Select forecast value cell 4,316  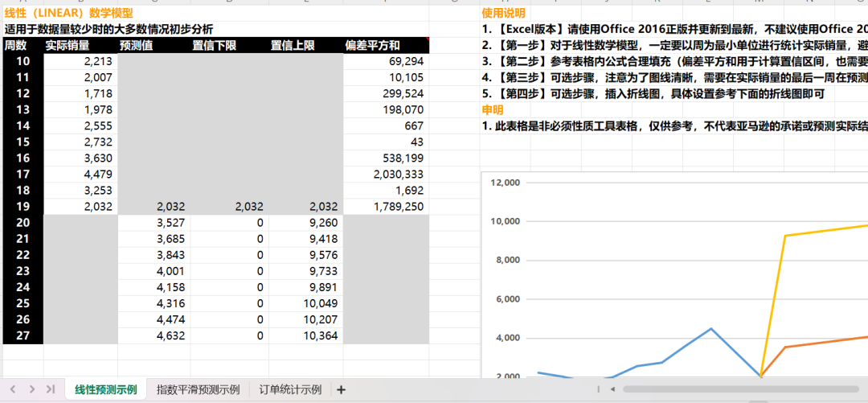[154, 303]
